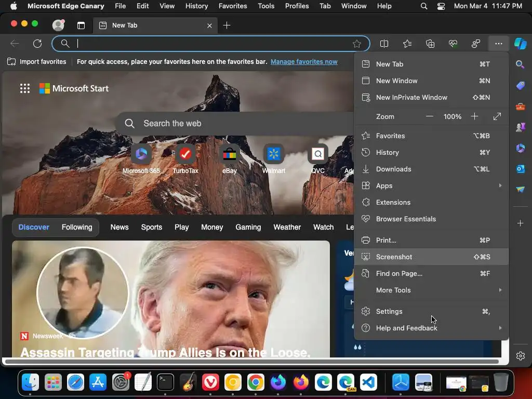Choose New Tab from the menu

pyautogui.click(x=432, y=64)
